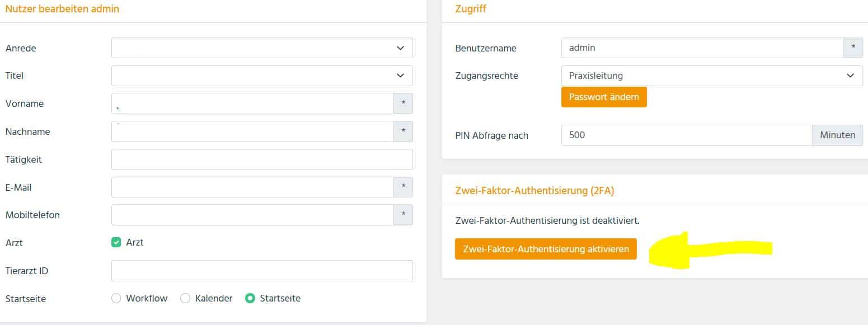Click the asterisk icon beside Vorname
Viewport: 868px width, 325px height.
[403, 103]
